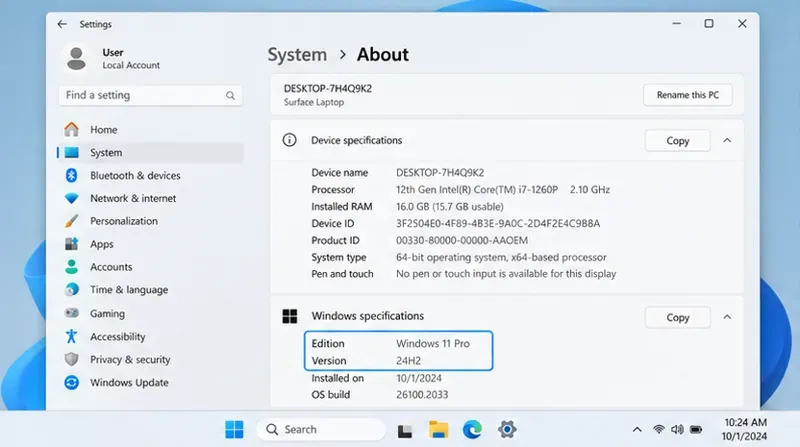This screenshot has height=447, width=800.
Task: Click the Device ID value 3F2504E0-4F89
Action: [498, 224]
